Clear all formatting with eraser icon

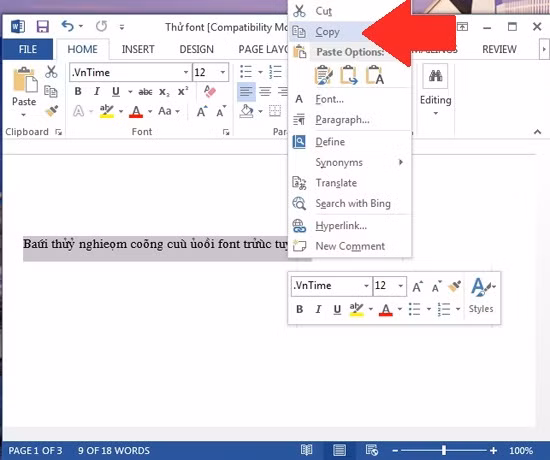(x=210, y=92)
